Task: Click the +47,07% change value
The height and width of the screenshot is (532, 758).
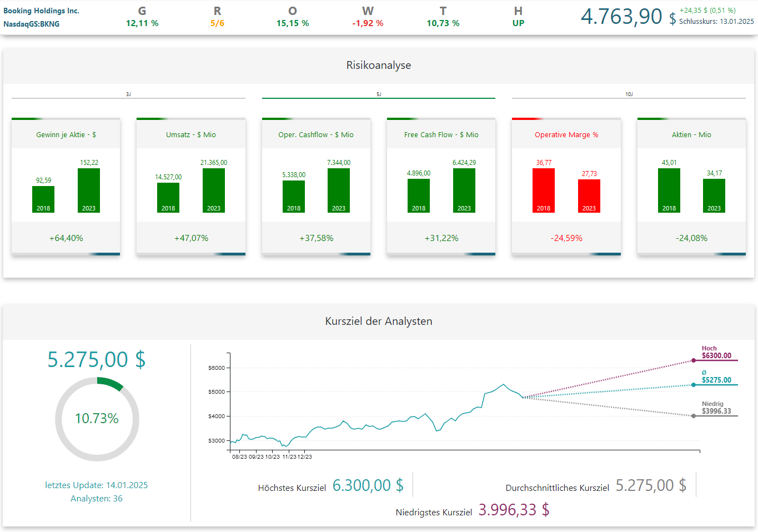Action: (x=191, y=238)
